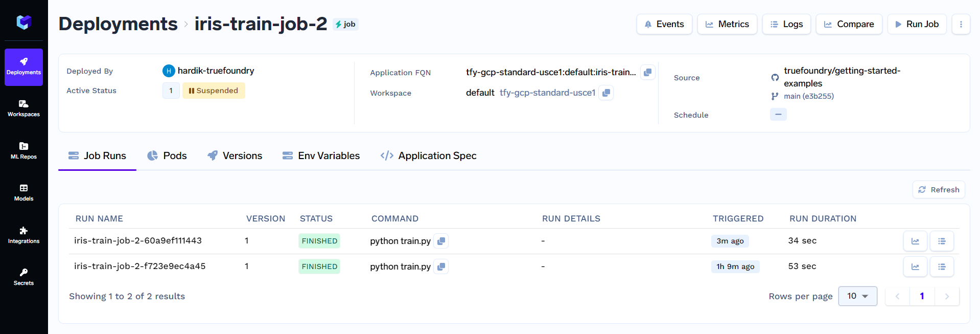Click the VERSION column header
This screenshot has height=334, width=980.
click(x=266, y=218)
